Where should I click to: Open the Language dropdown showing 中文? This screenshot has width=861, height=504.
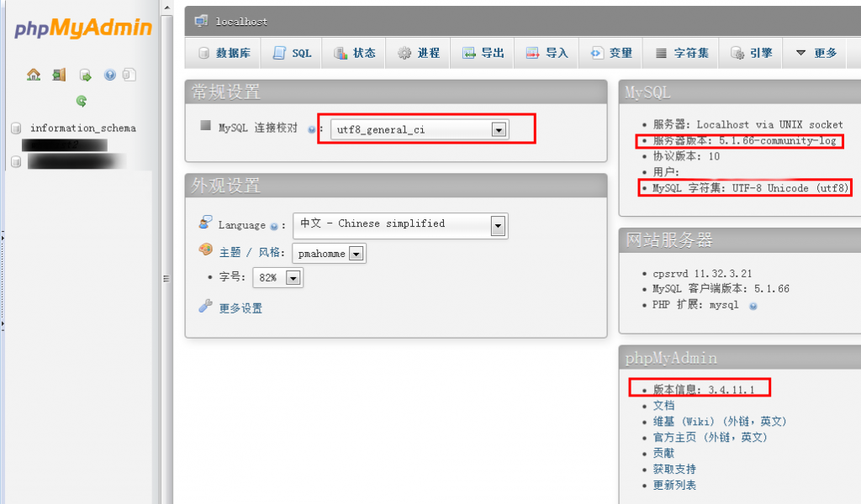[400, 225]
